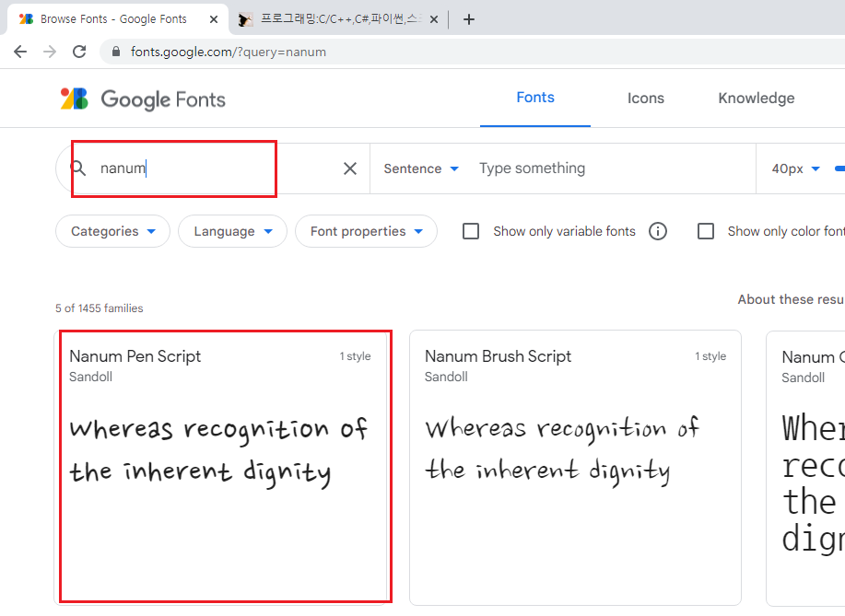Screen dimensions: 845x616
Task: Click the Nanum Pen Script title
Action: click(x=135, y=356)
